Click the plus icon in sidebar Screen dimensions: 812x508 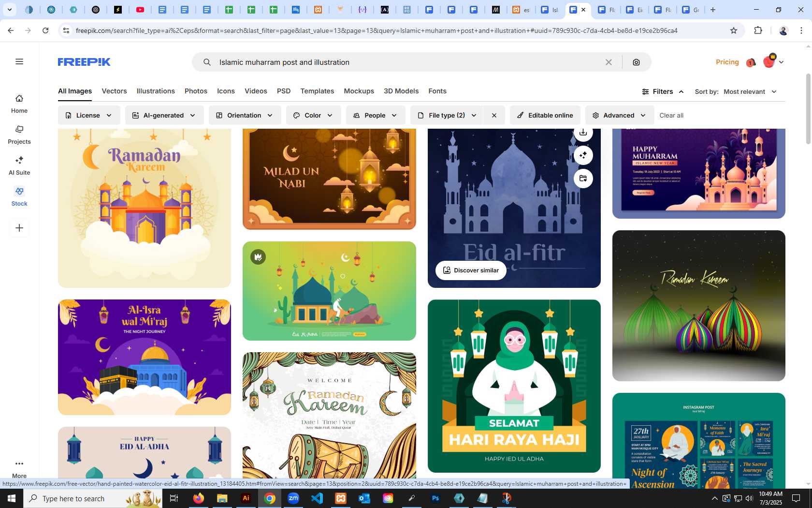click(19, 228)
